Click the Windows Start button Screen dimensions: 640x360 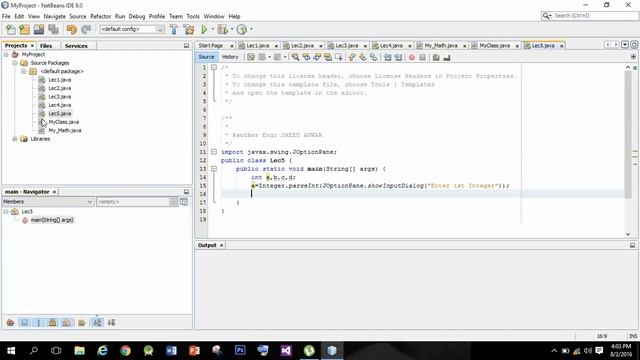coord(11,351)
